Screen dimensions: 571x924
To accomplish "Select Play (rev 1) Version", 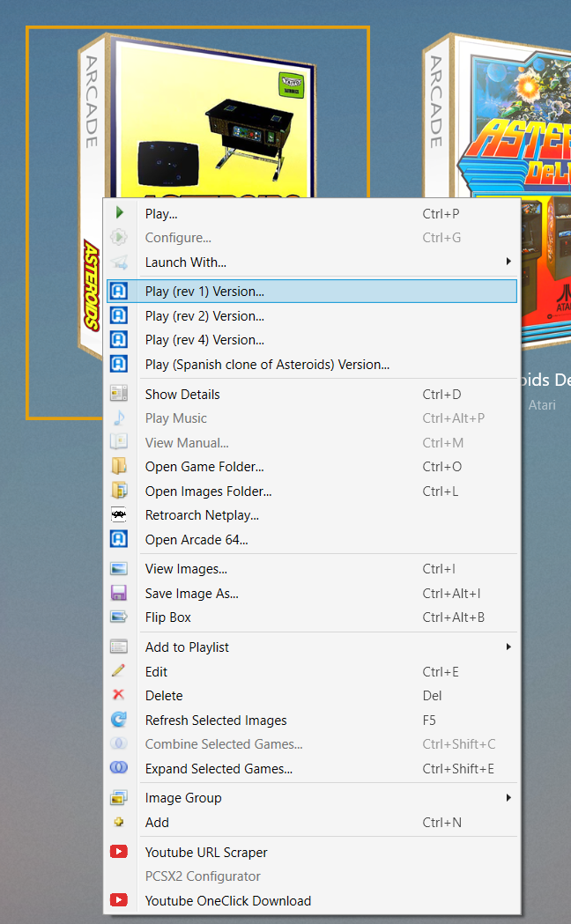I will pyautogui.click(x=312, y=291).
